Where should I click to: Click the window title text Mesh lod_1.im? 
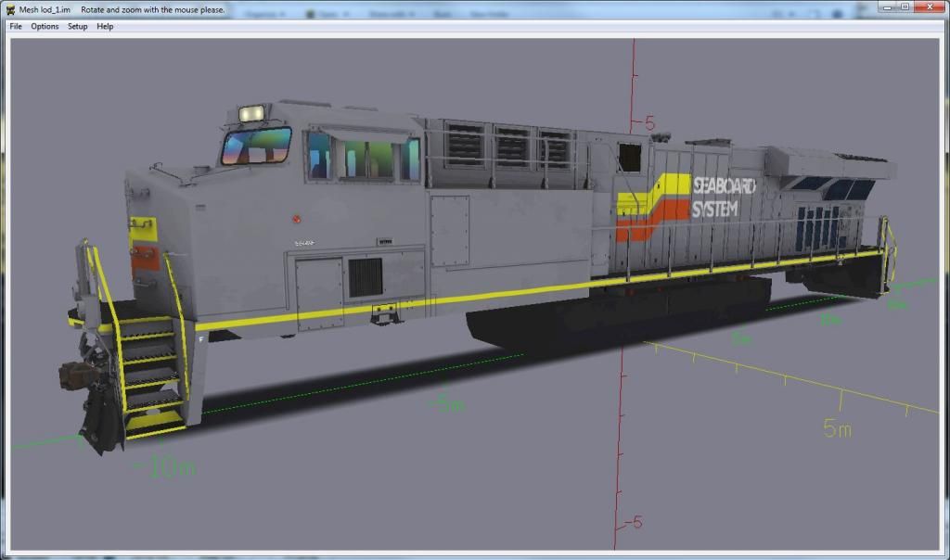[45, 9]
